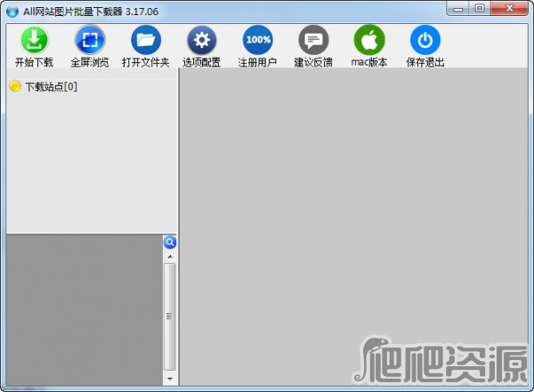
Task: Maximize the downloader window
Action: click(480, 9)
